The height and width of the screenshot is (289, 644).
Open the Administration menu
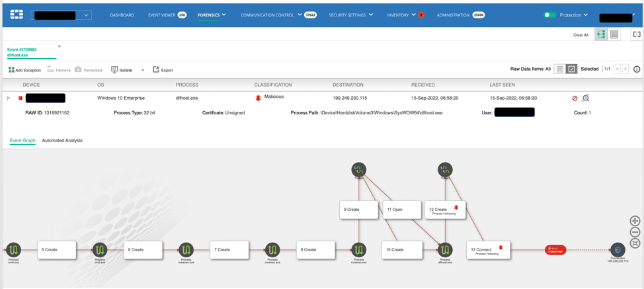[453, 15]
